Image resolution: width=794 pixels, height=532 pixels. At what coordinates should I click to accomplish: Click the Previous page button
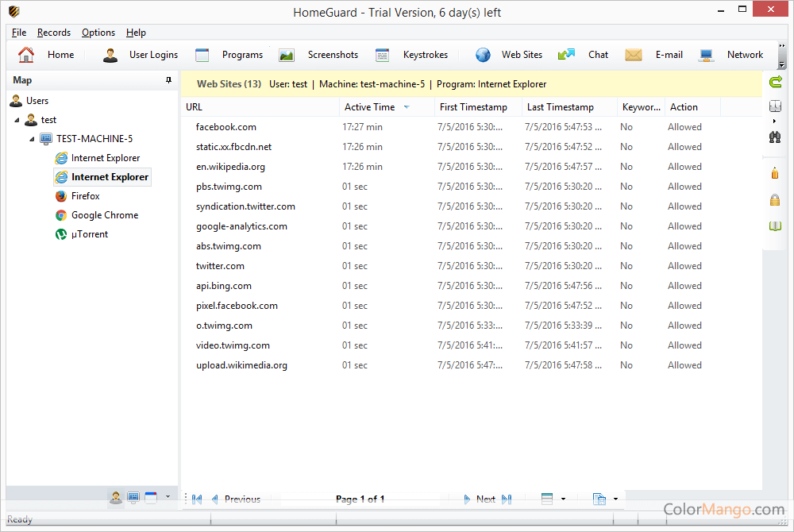coord(235,499)
